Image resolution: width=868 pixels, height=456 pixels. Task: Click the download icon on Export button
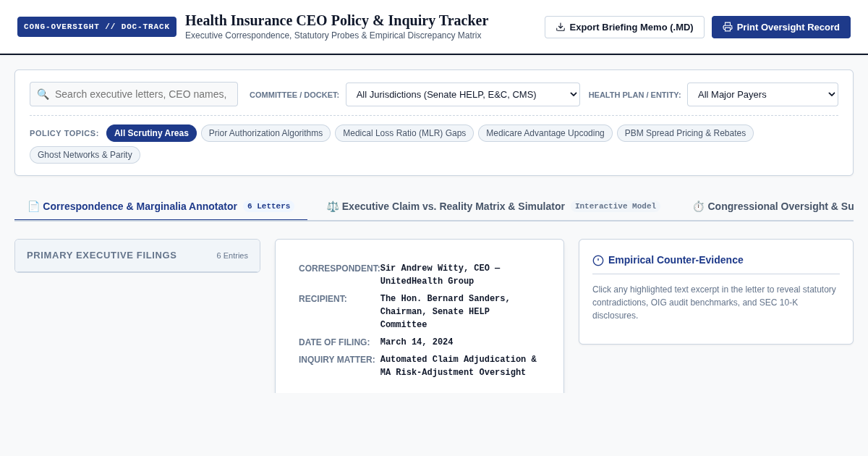[561, 27]
